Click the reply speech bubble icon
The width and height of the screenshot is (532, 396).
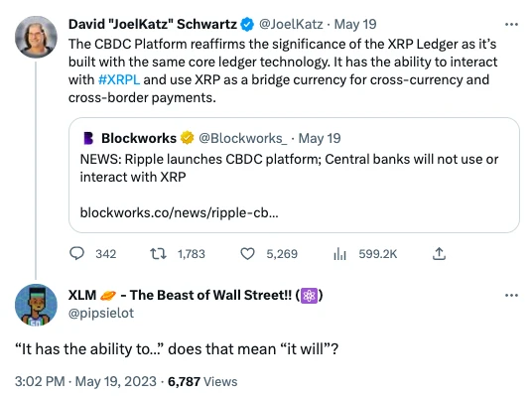point(76,253)
